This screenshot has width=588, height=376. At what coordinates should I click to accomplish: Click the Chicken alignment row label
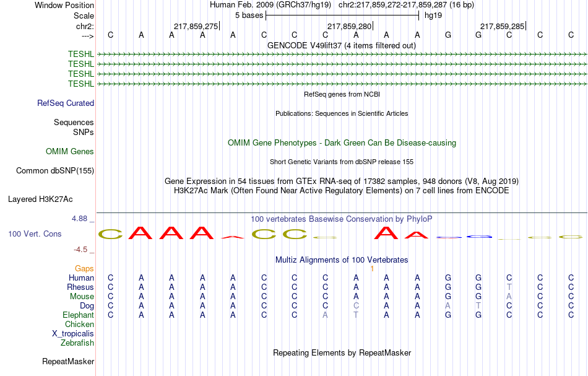79,324
